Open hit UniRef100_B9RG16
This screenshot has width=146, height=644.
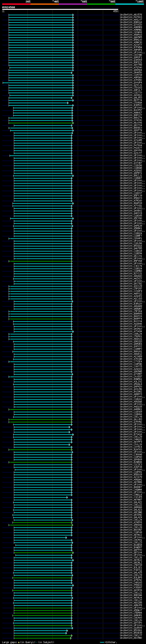pos(131,22)
